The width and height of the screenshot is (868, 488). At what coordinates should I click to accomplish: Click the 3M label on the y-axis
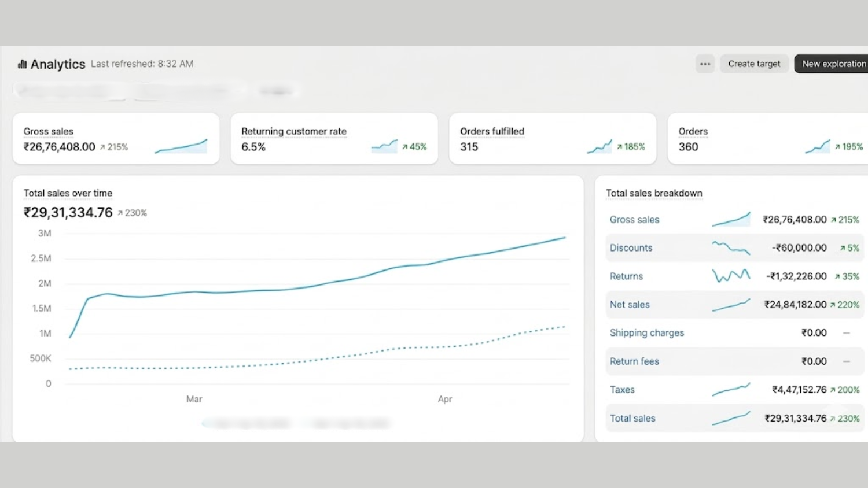click(45, 234)
